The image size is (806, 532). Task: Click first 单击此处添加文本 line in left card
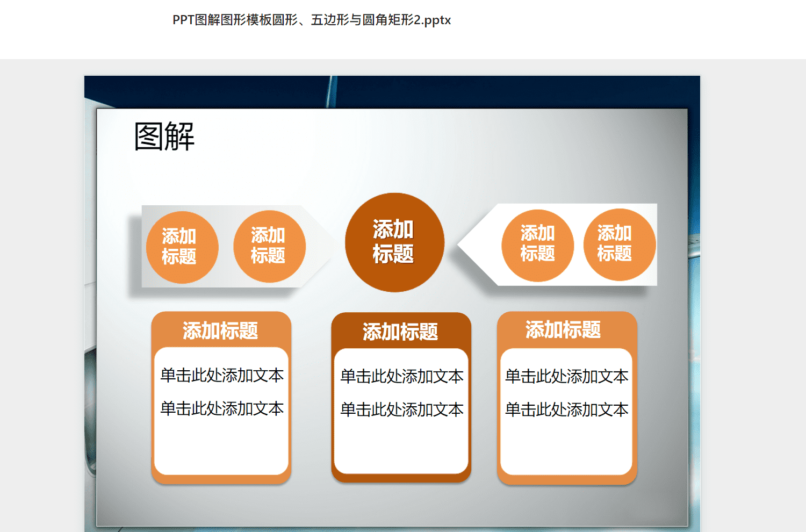[222, 375]
